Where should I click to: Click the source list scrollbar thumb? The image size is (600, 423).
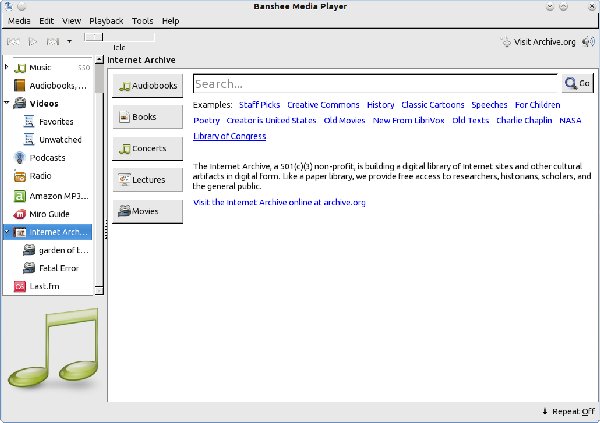pos(99,78)
